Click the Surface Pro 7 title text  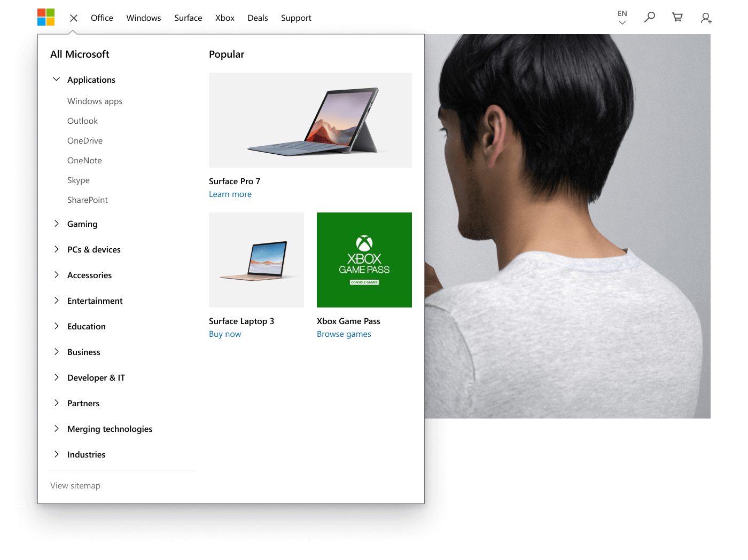(x=235, y=182)
